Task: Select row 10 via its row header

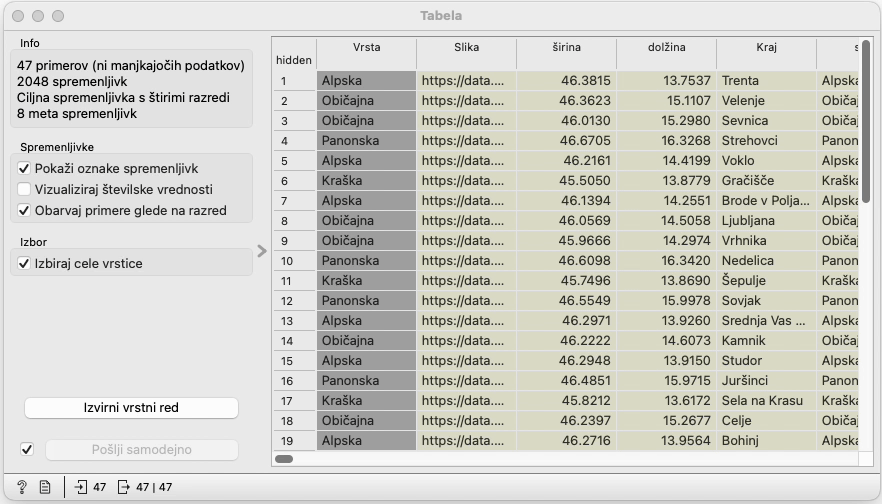Action: pyautogui.click(x=294, y=260)
